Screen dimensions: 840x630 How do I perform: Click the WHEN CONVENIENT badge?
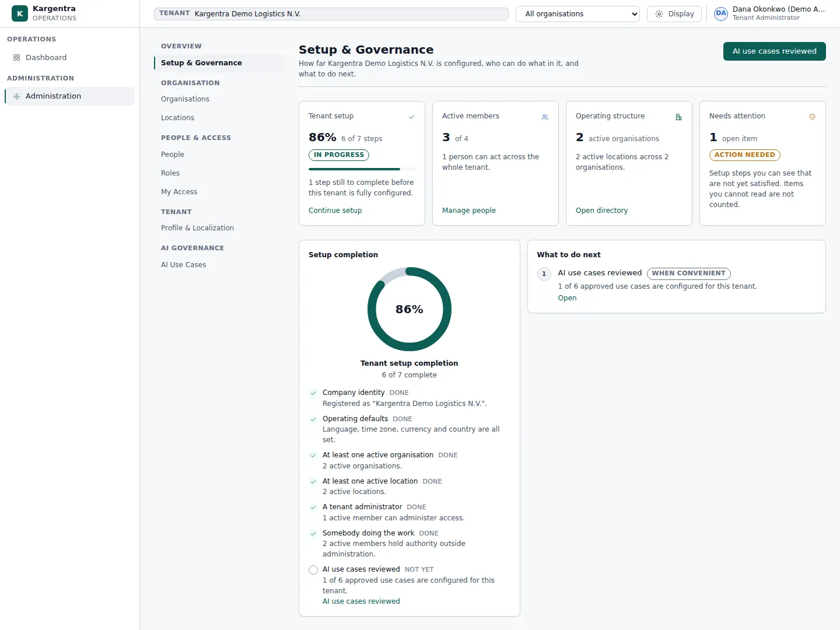tap(689, 274)
